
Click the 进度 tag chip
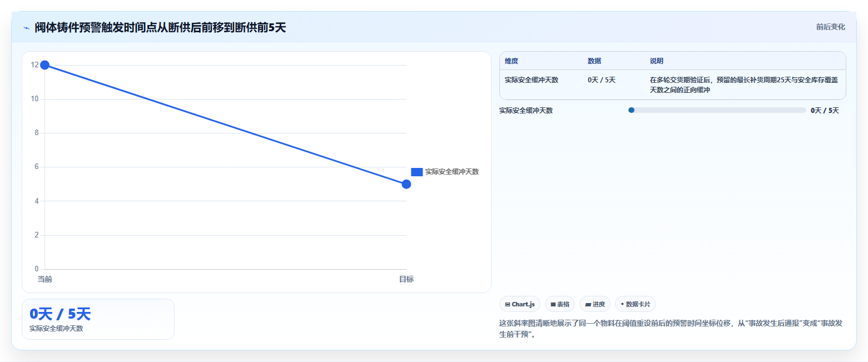click(x=595, y=304)
